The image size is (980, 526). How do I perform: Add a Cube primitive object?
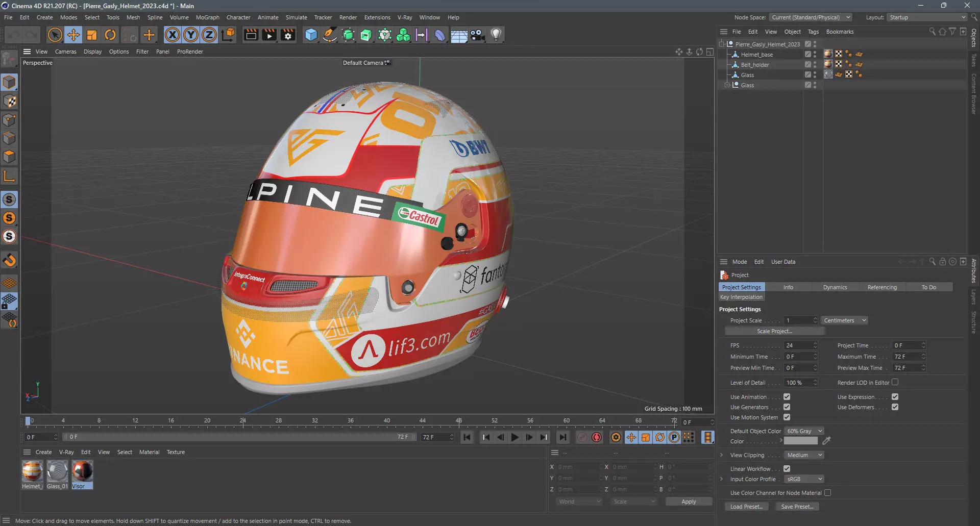[x=311, y=35]
